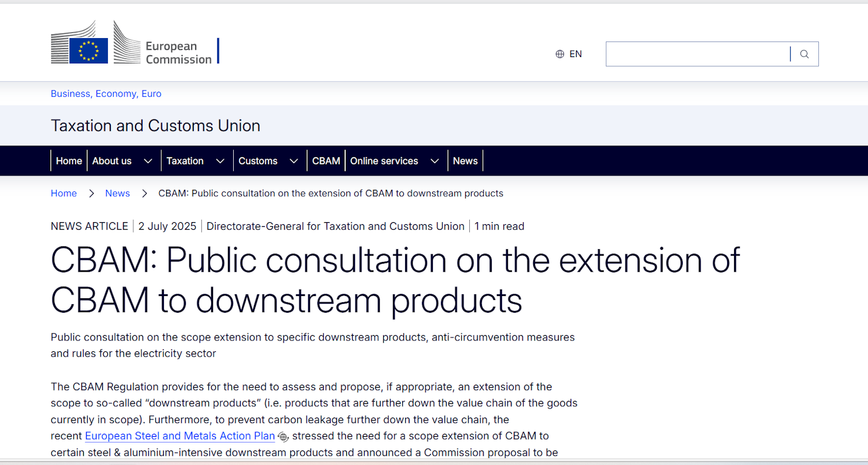Expand the Taxation dropdown chevron
Screen dimensions: 868x465
[x=220, y=161]
